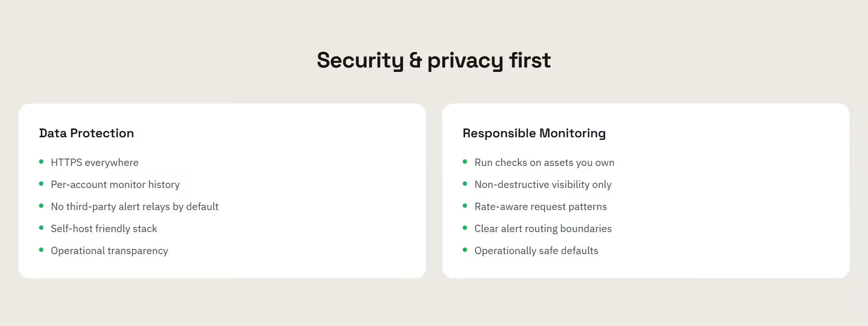The width and height of the screenshot is (868, 326).
Task: Click the bullet beside Operational transparency
Action: 41,250
